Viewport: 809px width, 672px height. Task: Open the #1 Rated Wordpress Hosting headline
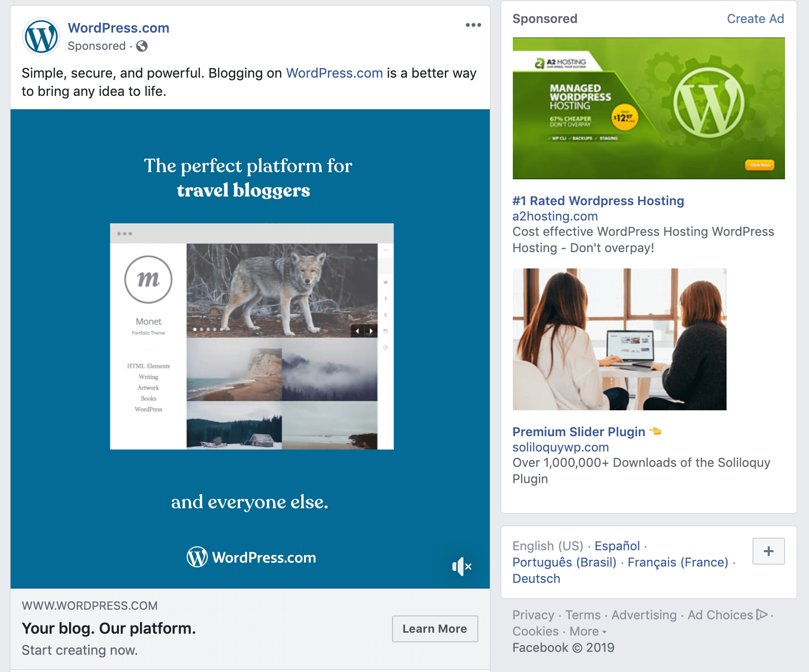click(x=598, y=201)
